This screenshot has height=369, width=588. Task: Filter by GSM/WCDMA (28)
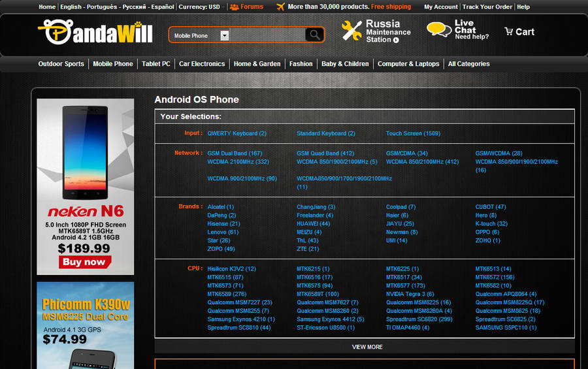tap(498, 153)
